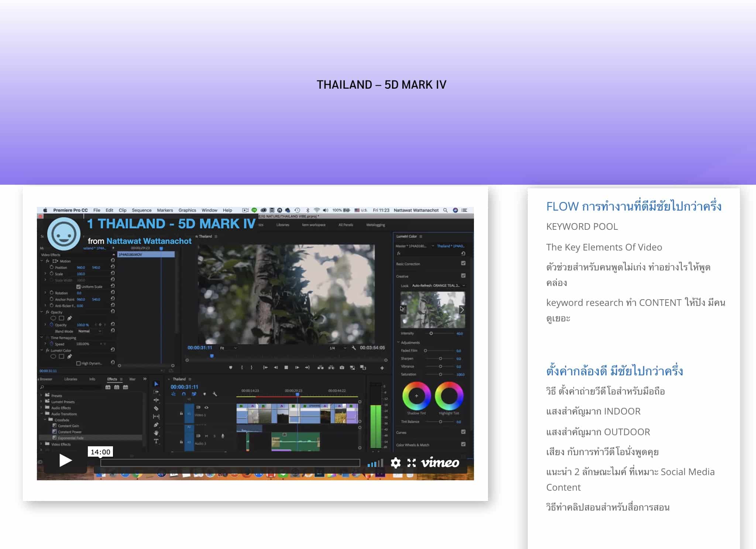Click the Go to Out point button

tap(307, 368)
